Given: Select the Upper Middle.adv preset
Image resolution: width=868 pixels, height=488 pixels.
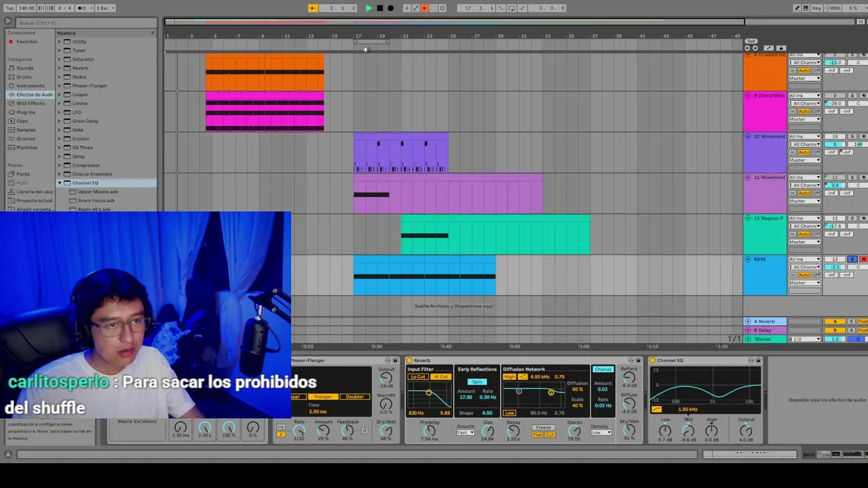Looking at the screenshot, I should pos(98,192).
